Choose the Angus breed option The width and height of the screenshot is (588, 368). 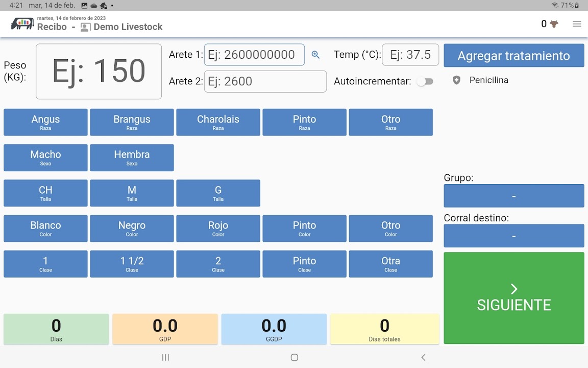(45, 122)
